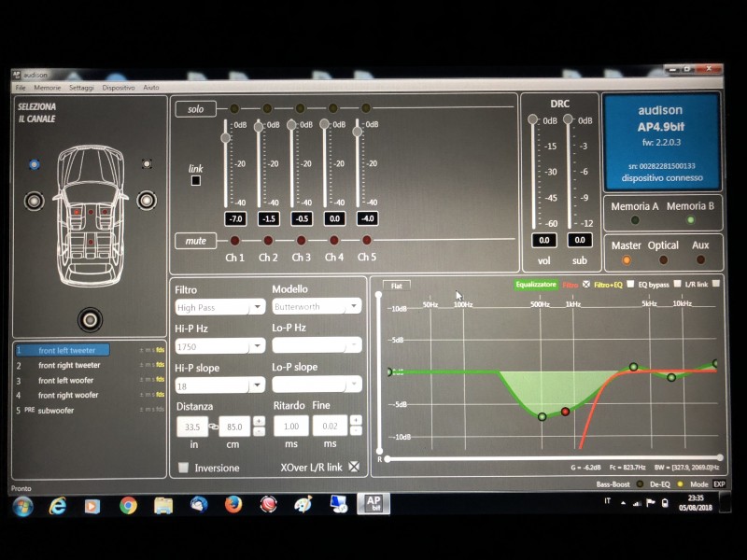The height and width of the screenshot is (560, 747).
Task: Click the Ch 1 level fader knob
Action: [226, 137]
